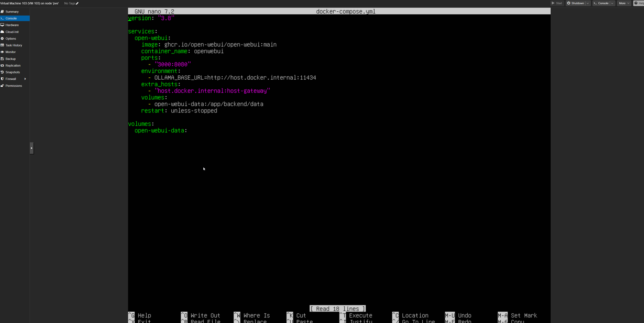Click the Task History list icon
This screenshot has width=644, height=323.
(2, 45)
